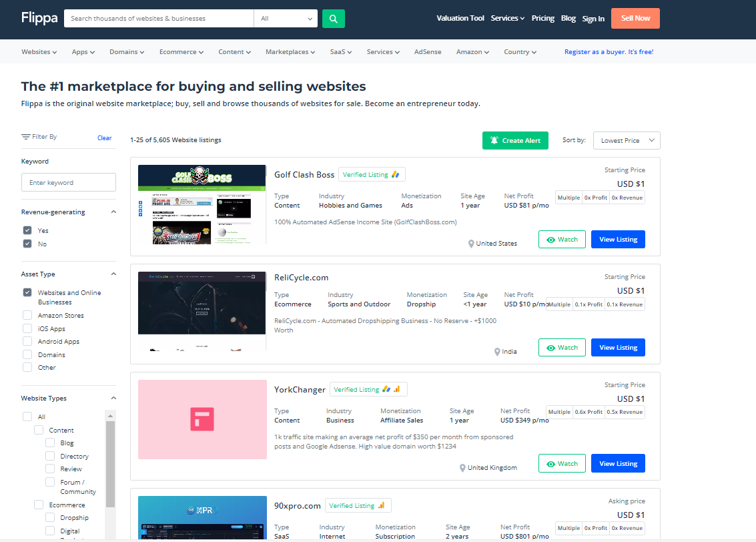The height and width of the screenshot is (542, 756).
Task: Open the All category dropdown in search
Action: (286, 19)
